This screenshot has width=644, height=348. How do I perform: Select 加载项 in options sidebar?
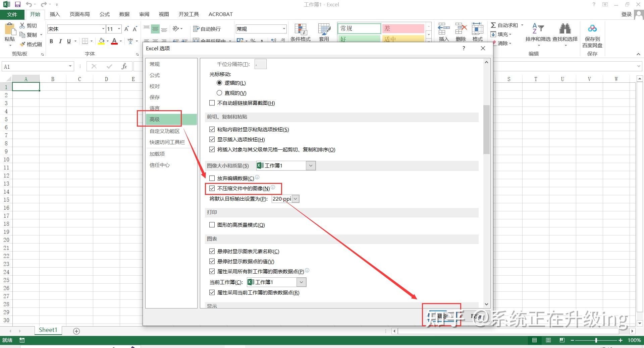pos(171,154)
